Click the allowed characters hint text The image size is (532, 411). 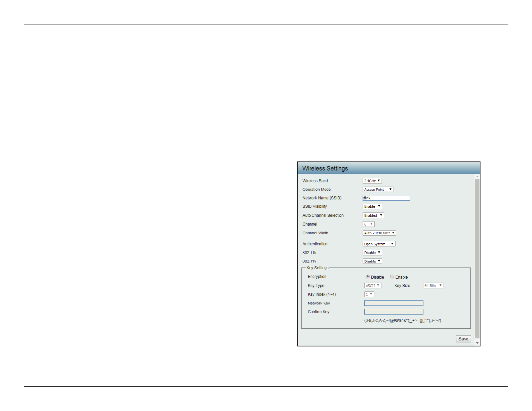[x=402, y=320]
